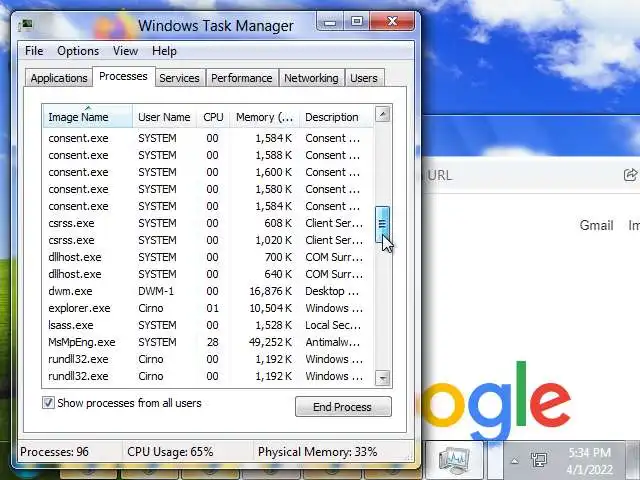The image size is (640, 480).
Task: Go to the Networking tab
Action: point(311,78)
